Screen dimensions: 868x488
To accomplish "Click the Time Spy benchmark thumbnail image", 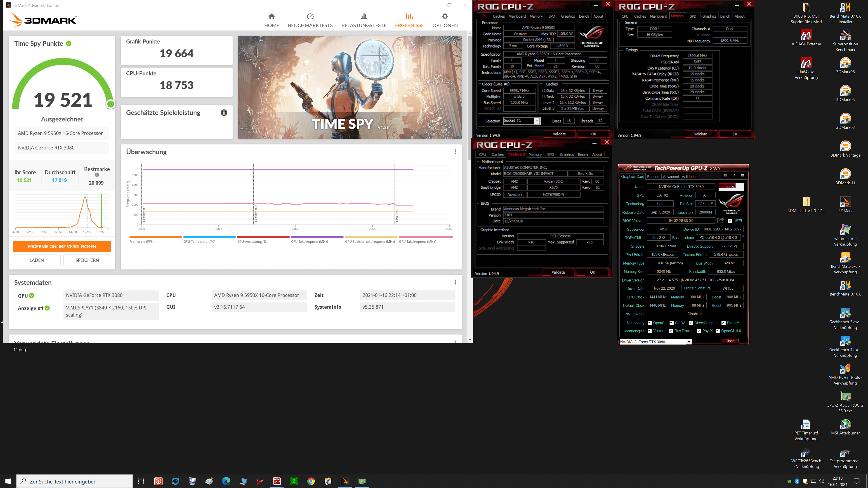I will (x=350, y=88).
